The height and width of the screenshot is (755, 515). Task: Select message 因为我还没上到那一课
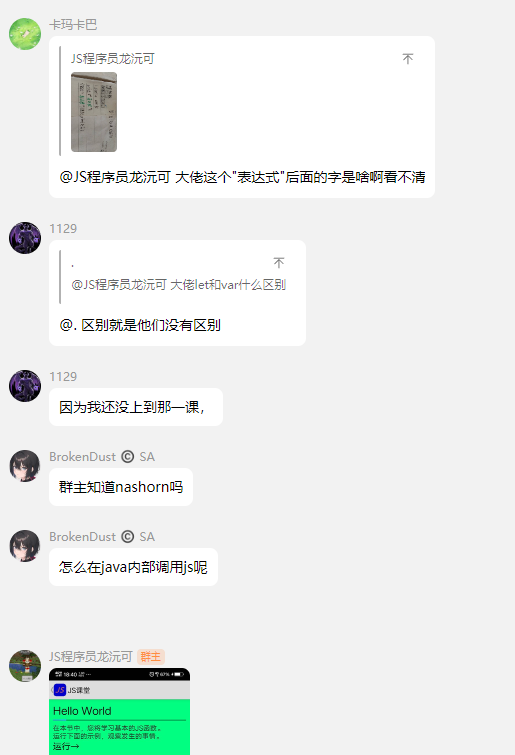[136, 407]
